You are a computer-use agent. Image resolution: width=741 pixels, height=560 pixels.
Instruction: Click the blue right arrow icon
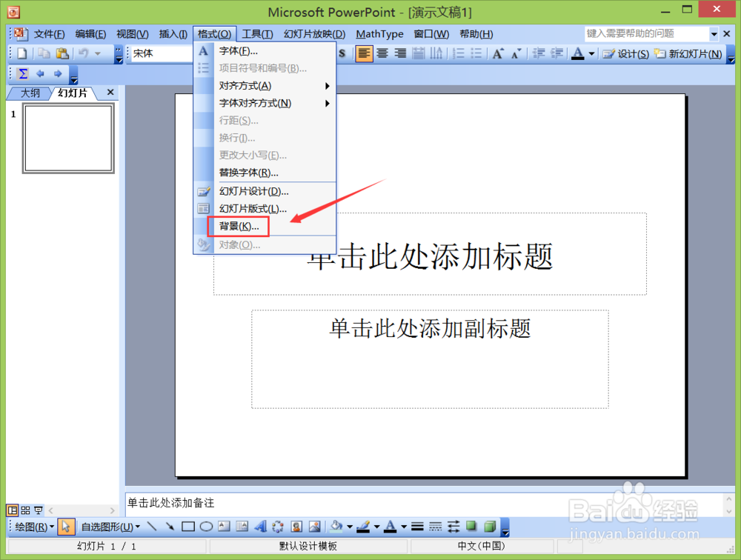(x=58, y=74)
